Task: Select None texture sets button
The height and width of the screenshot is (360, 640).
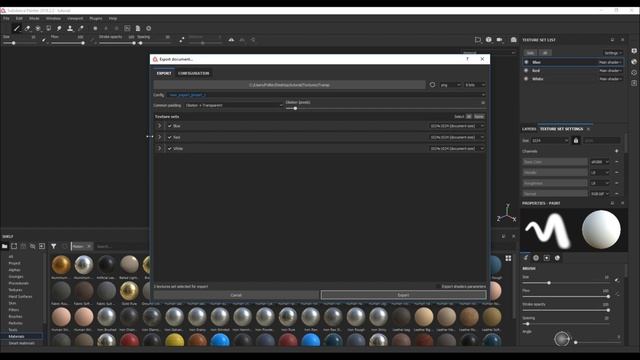Action: (479, 117)
